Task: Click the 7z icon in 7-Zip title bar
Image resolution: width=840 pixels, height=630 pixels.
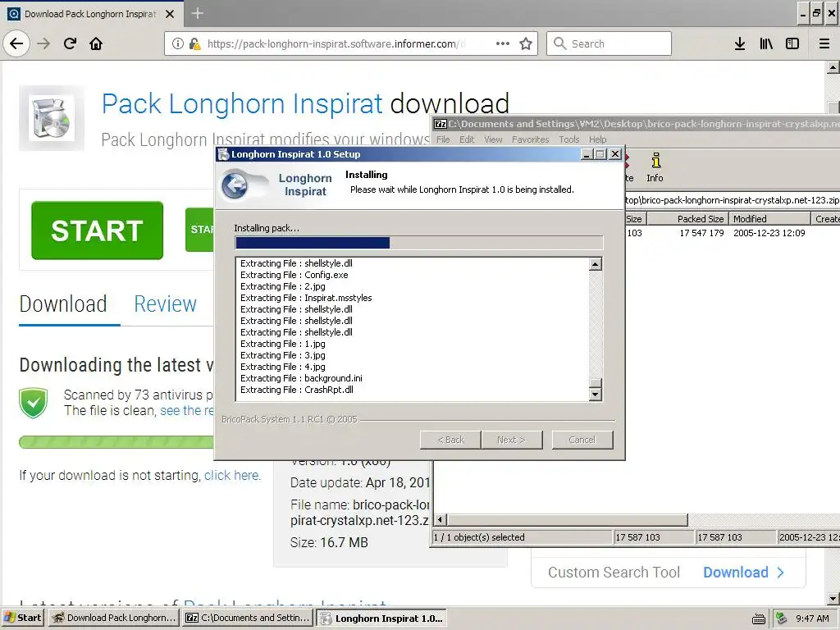Action: pyautogui.click(x=441, y=124)
